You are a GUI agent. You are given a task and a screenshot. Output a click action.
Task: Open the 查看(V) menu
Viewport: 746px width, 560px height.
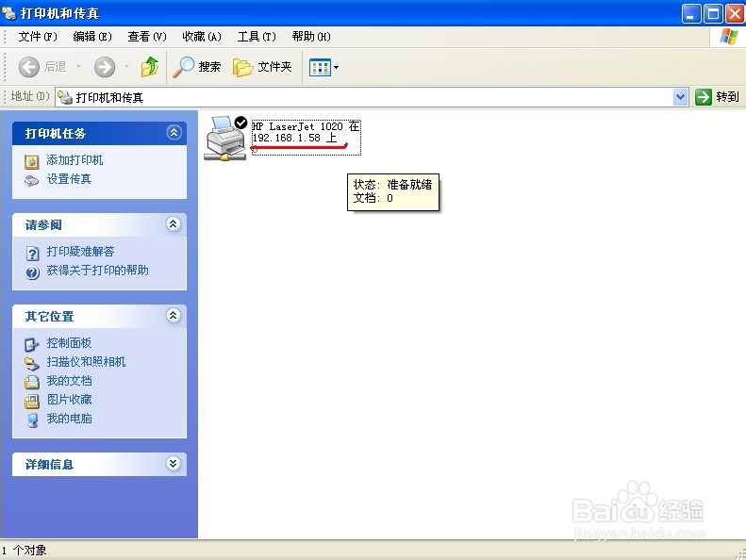tap(147, 37)
